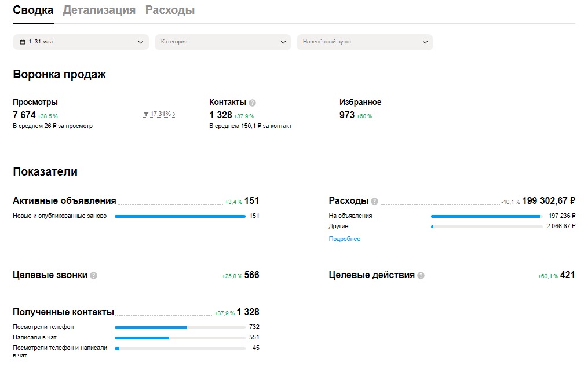Image resolution: width=588 pixels, height=387 pixels.
Task: Click the help icon beside Расходы
Action: tap(374, 202)
